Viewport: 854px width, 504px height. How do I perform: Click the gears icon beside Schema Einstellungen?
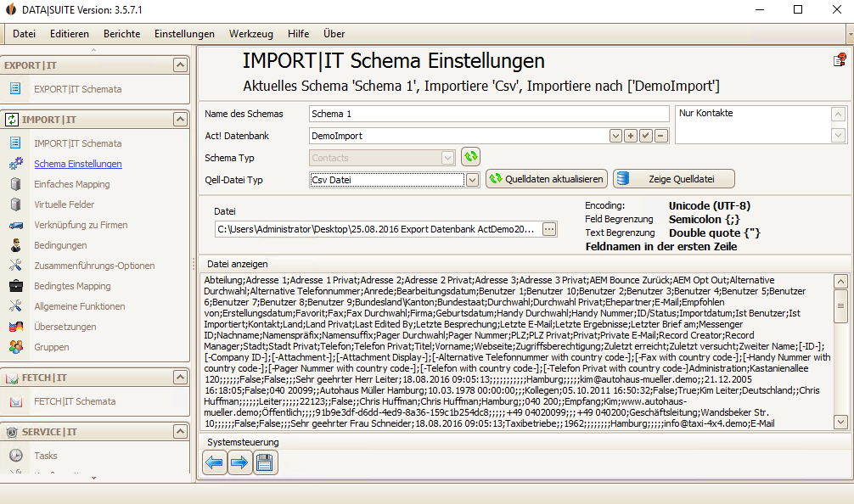(x=16, y=163)
